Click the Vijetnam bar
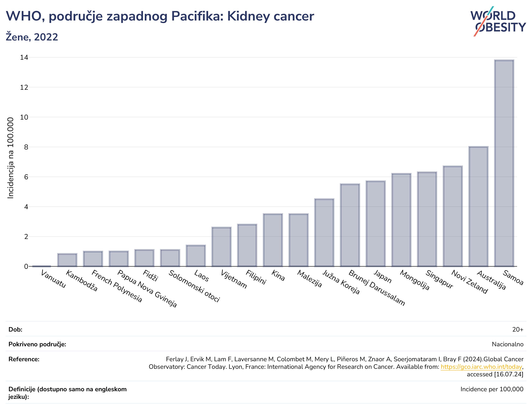This screenshot has height=413, width=532. click(x=221, y=247)
